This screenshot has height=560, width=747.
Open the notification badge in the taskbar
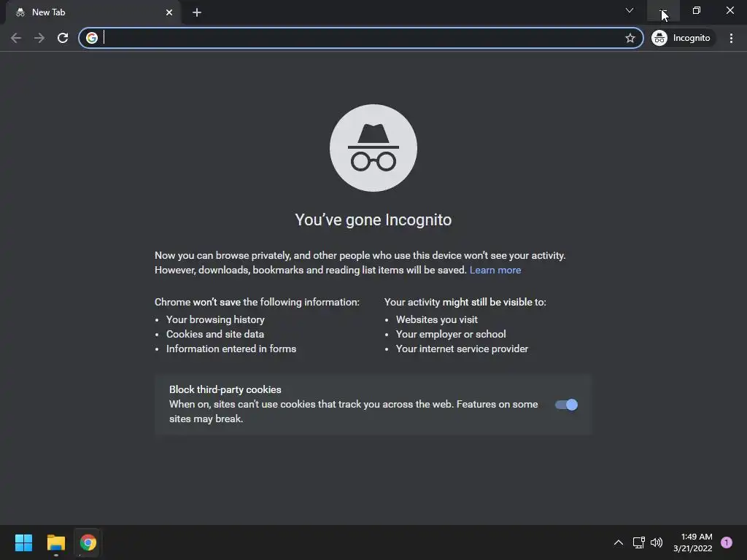[727, 542]
